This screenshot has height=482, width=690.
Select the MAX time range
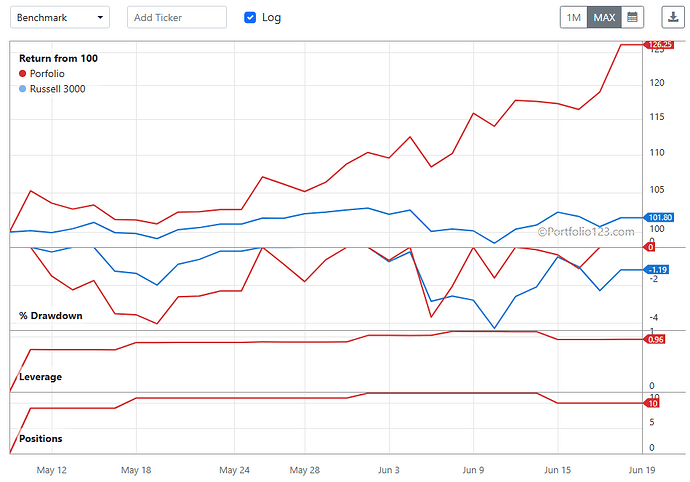coord(604,18)
